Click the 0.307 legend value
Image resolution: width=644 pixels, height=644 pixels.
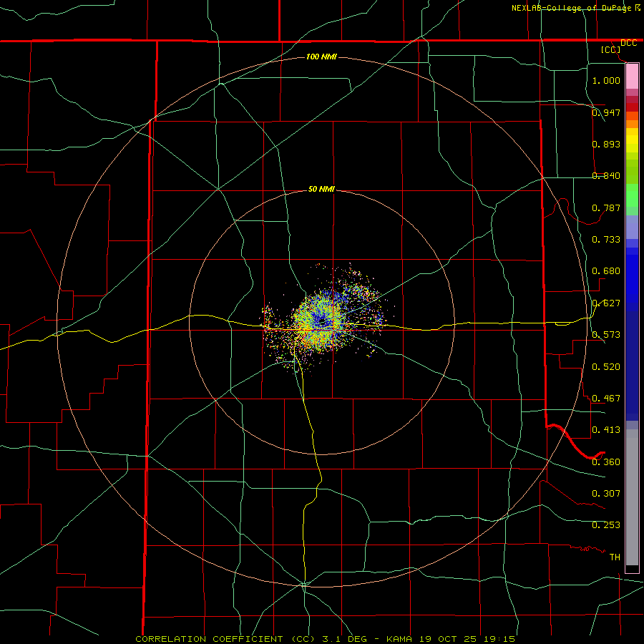pos(606,494)
